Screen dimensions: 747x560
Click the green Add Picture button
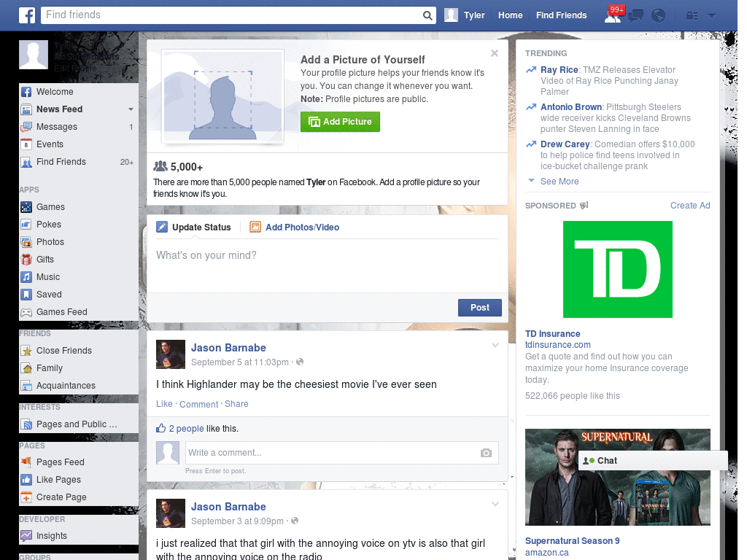pos(340,122)
